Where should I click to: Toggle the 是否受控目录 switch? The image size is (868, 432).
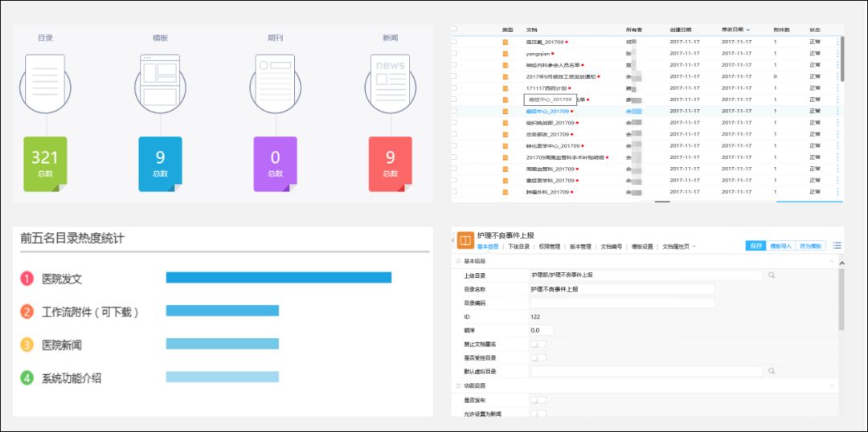538,358
